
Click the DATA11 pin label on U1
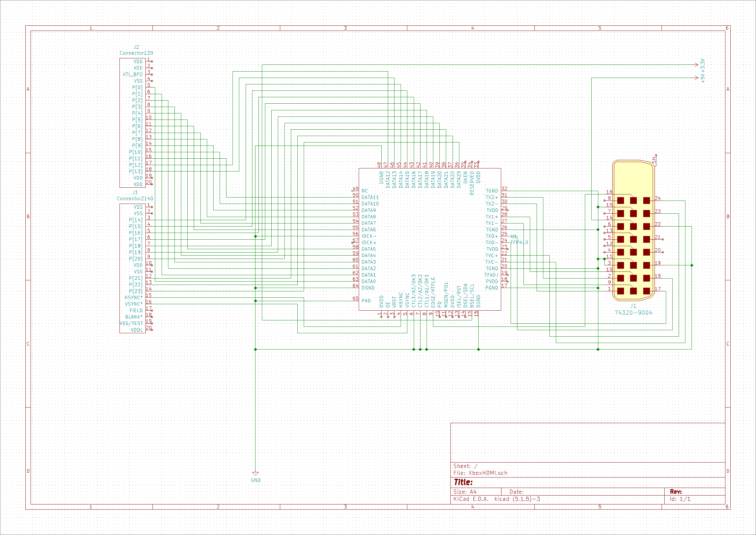[x=370, y=197]
